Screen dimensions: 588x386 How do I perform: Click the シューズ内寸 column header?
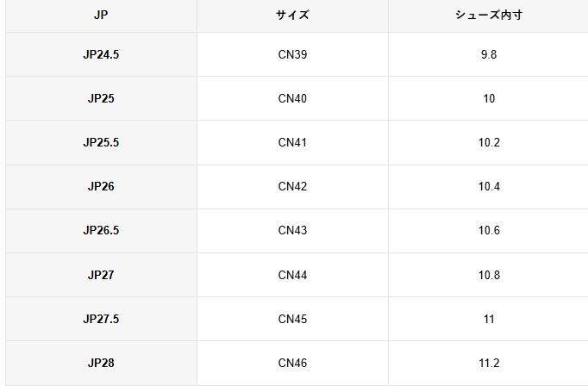coord(489,16)
